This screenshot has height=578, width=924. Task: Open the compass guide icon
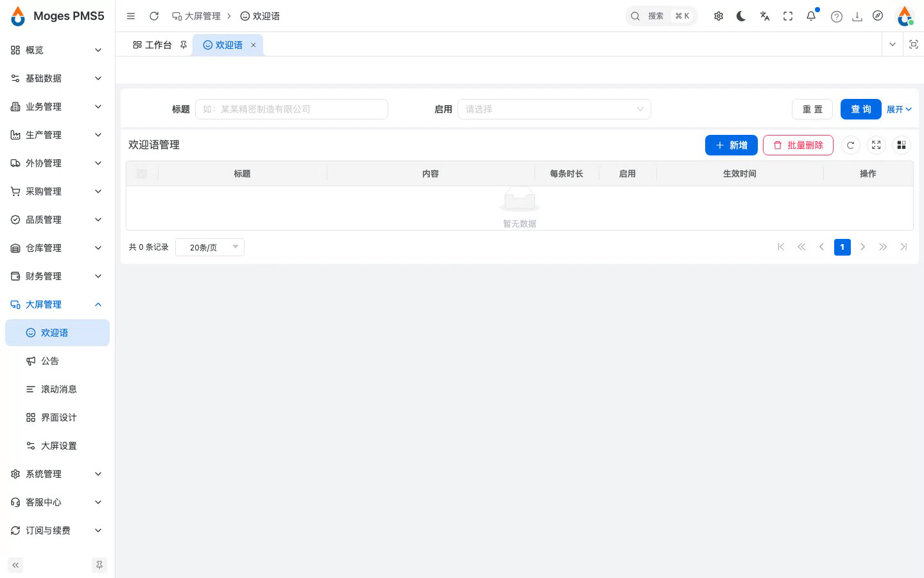click(x=878, y=16)
